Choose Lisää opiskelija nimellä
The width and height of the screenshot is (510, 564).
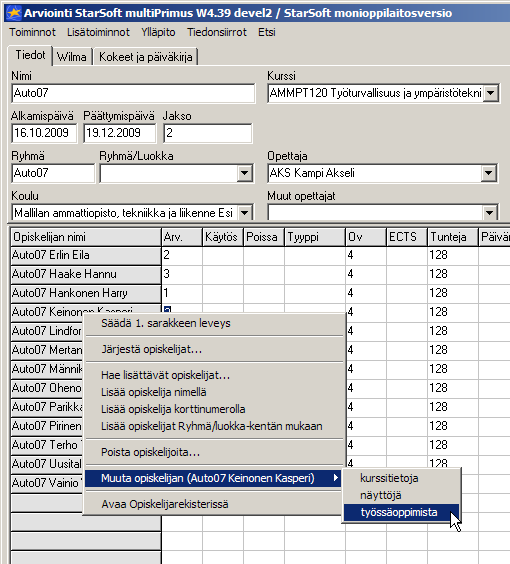[x=214, y=392]
